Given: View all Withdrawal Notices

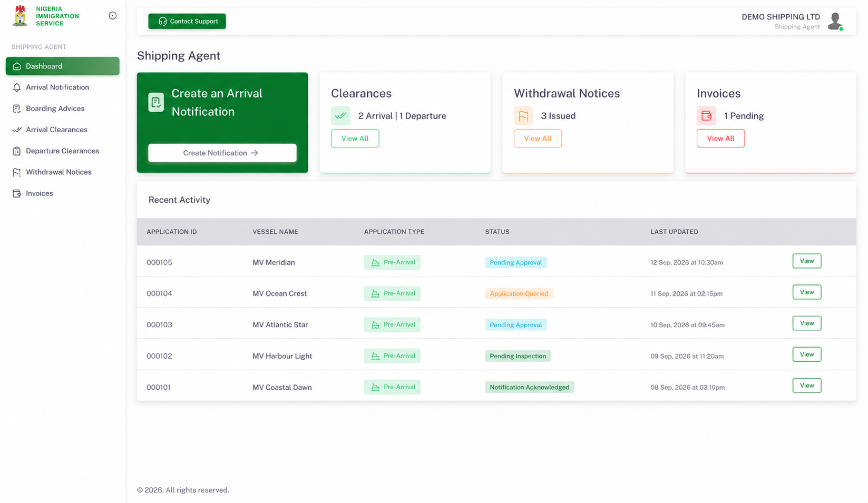Looking at the screenshot, I should coord(538,139).
